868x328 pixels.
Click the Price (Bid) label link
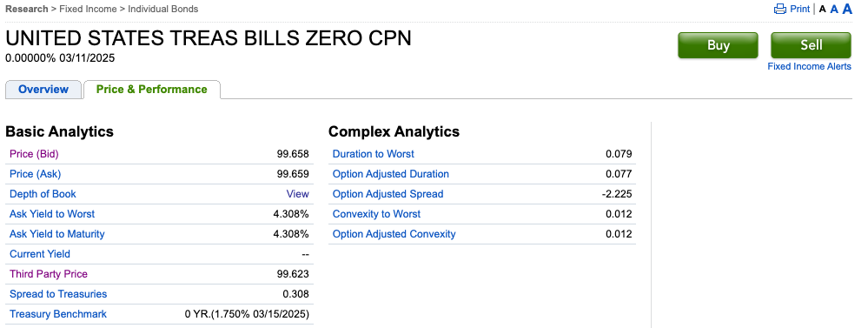[x=34, y=154]
